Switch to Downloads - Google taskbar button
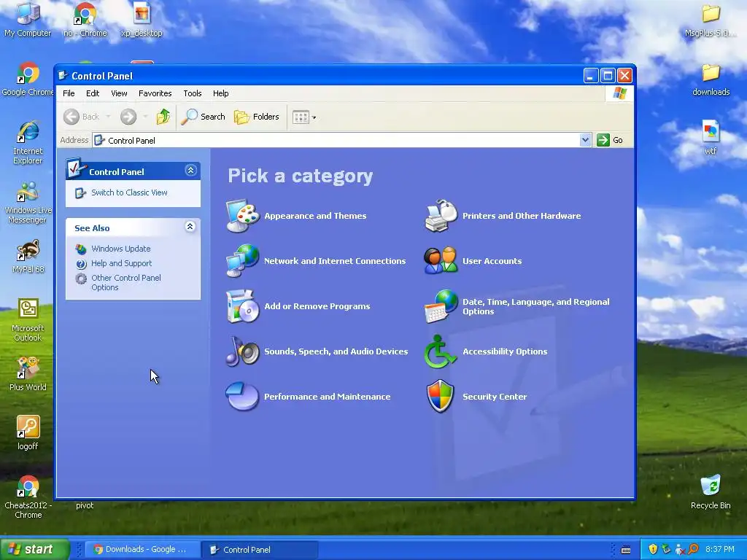Viewport: 747px width, 560px height. pos(142,549)
